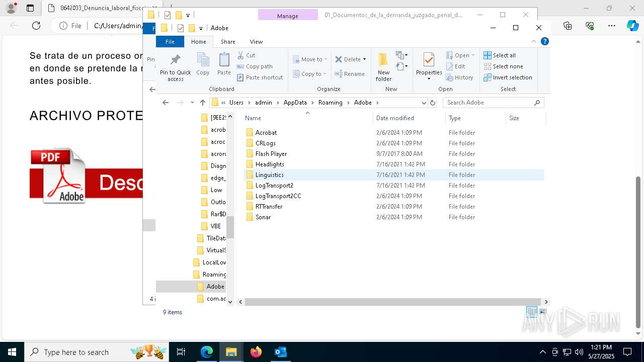Open the Move to dropdown
Image resolution: width=644 pixels, height=362 pixels.
[310, 59]
